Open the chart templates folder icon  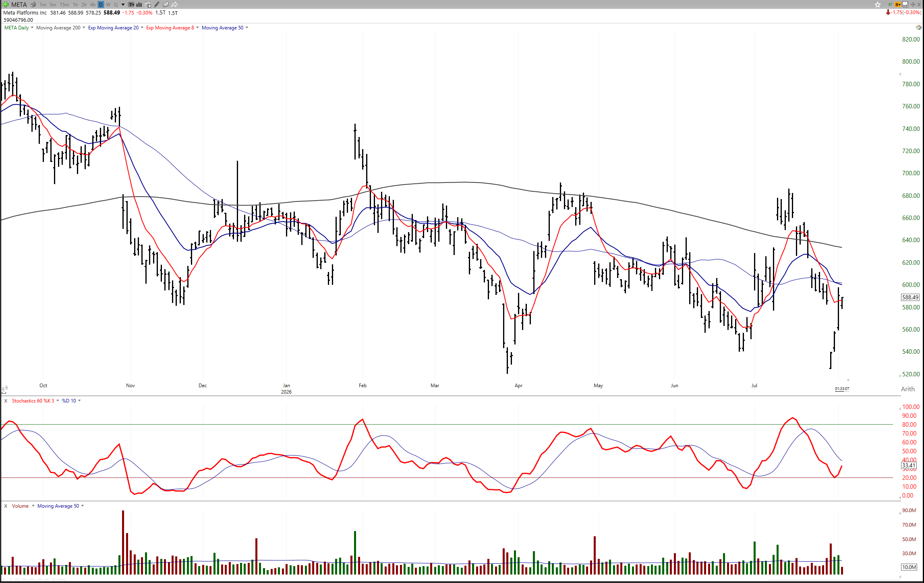coord(166,4)
